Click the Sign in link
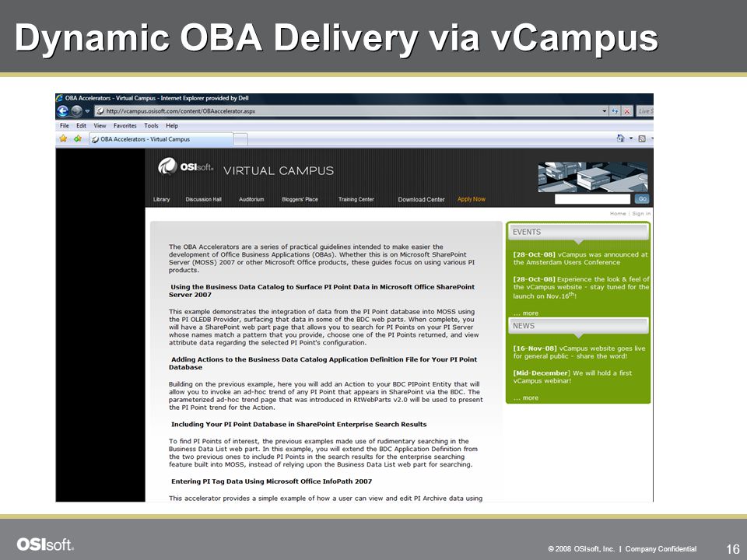Image resolution: width=747 pixels, height=560 pixels. (x=641, y=213)
